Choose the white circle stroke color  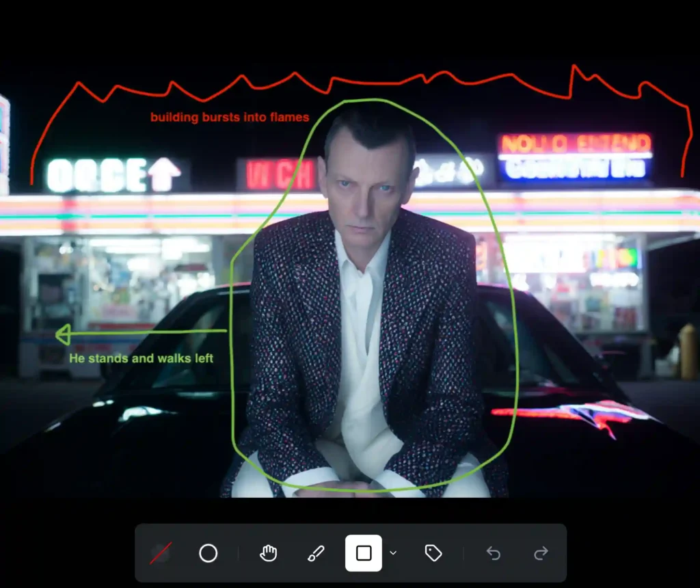coord(208,553)
